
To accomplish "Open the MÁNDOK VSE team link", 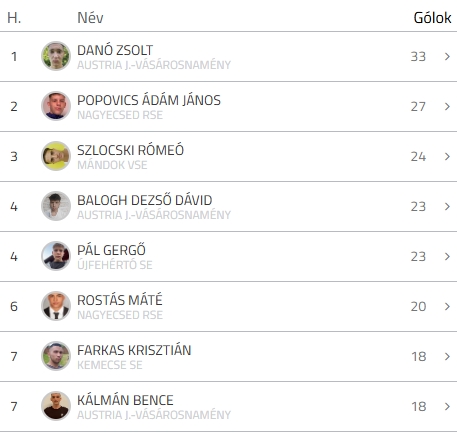I will [x=112, y=165].
